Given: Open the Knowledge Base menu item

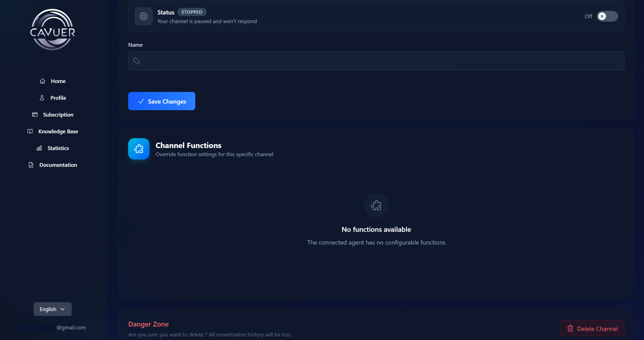Looking at the screenshot, I should point(58,131).
